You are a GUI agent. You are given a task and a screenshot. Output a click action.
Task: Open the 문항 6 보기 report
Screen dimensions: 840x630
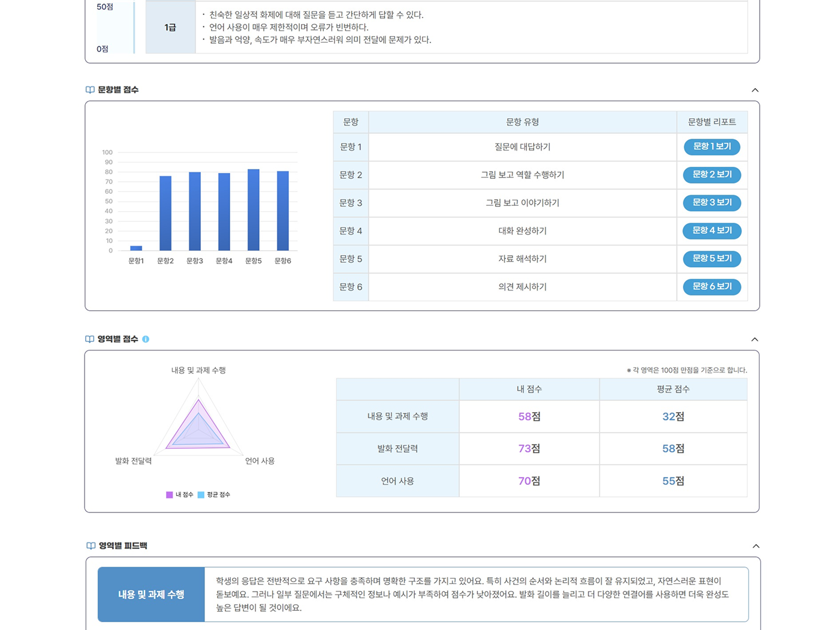click(x=712, y=287)
